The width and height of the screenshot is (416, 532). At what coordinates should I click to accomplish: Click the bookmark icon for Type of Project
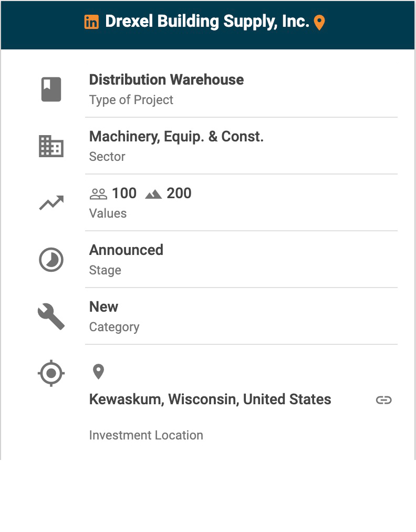coord(51,89)
